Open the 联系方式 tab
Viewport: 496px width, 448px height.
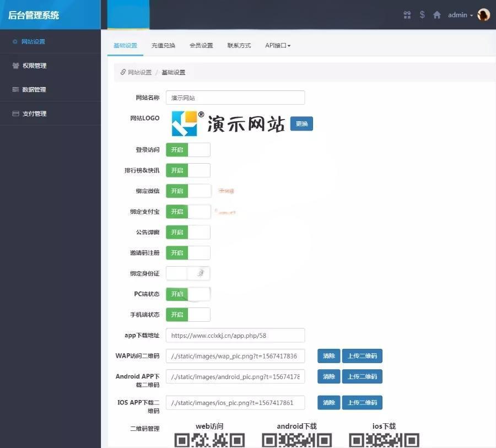pos(239,45)
